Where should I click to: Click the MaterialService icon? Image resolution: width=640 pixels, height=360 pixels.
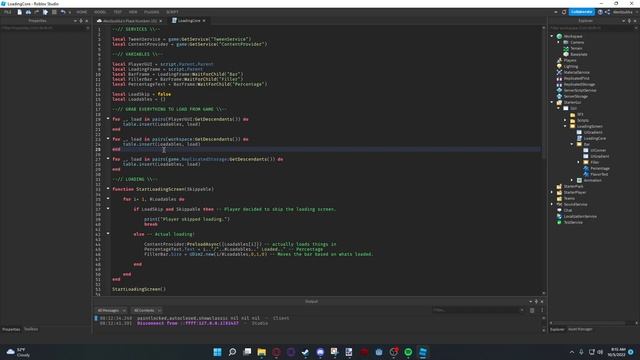pos(560,72)
